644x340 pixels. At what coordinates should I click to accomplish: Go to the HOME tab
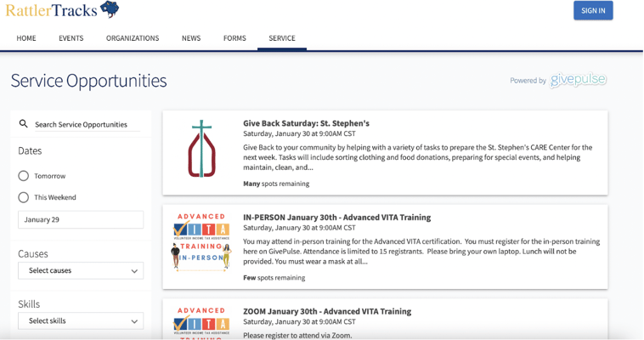(26, 38)
